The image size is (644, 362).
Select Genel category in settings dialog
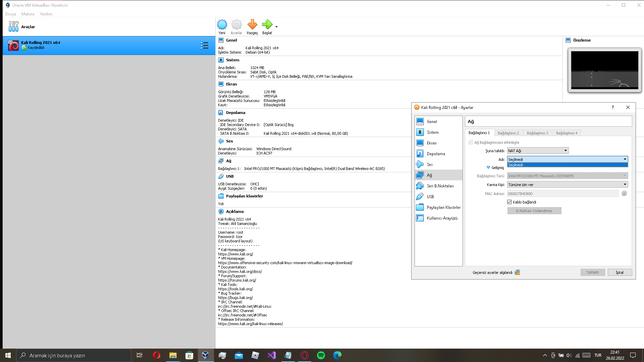438,121
